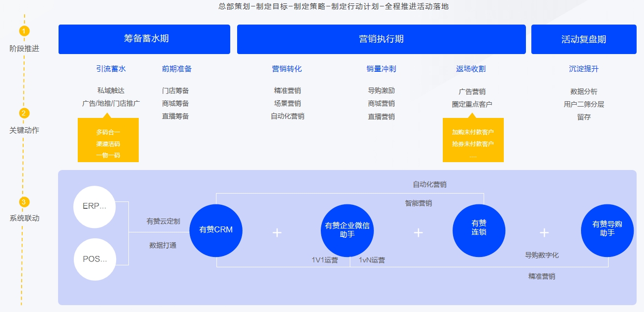Click the 1V1运营 label
The height and width of the screenshot is (312, 644).
pyautogui.click(x=325, y=260)
